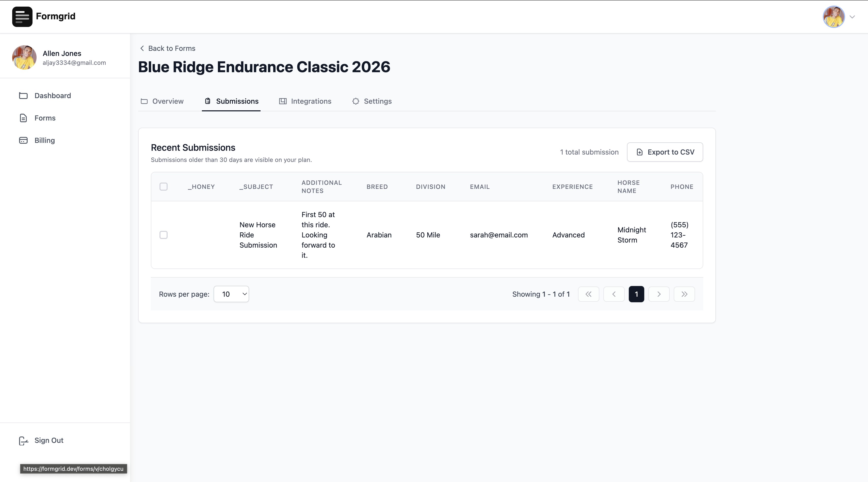Go to the last page of submissions
Viewport: 868px width, 482px height.
click(684, 294)
